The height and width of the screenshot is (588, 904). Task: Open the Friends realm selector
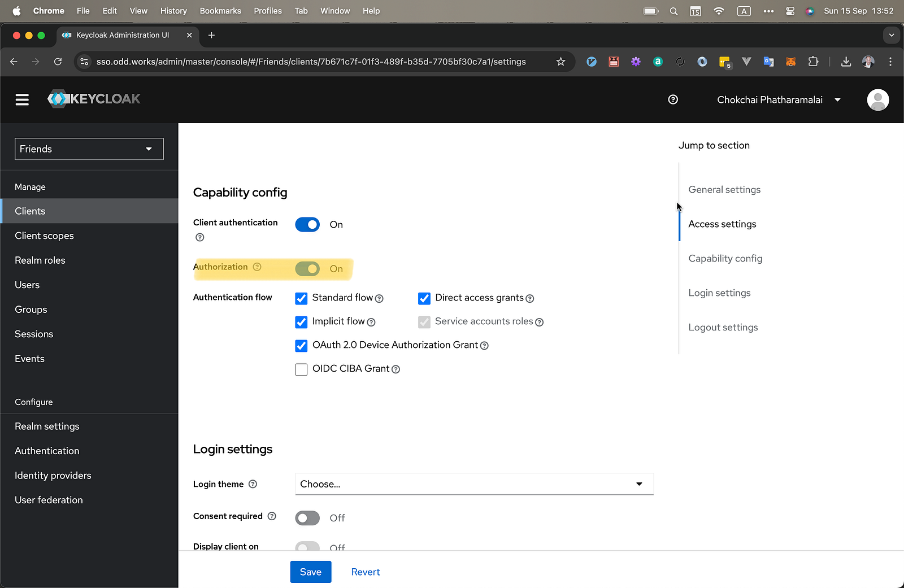point(89,149)
